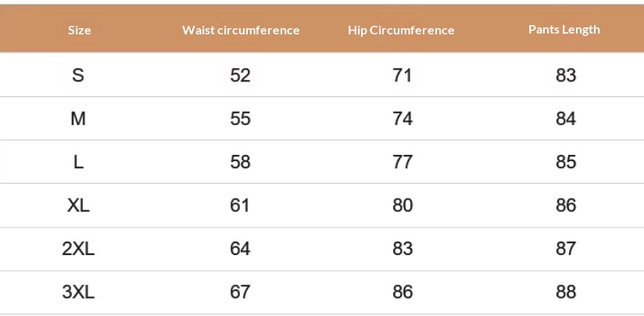Click hip value 74 for size M

402,119
